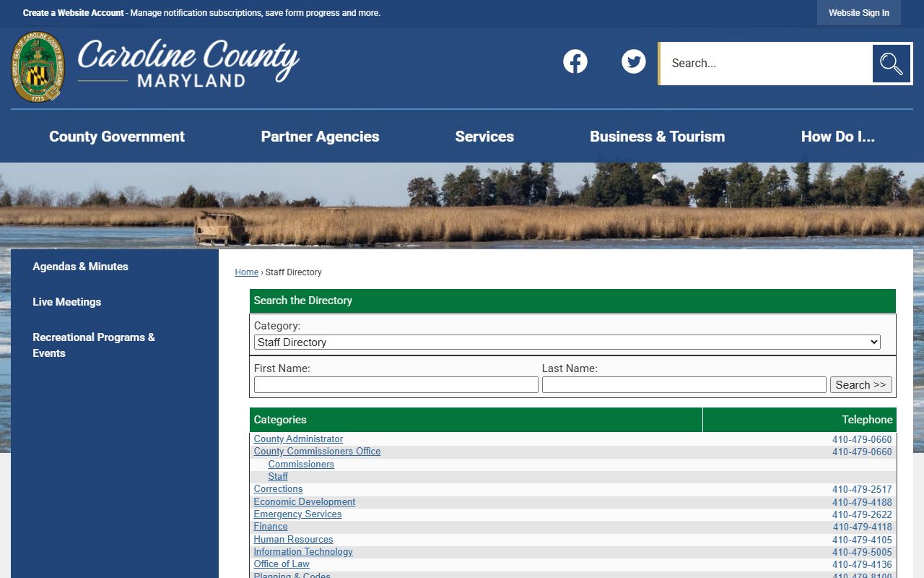Click into the First Name field
Image resolution: width=924 pixels, height=578 pixels.
(x=396, y=385)
